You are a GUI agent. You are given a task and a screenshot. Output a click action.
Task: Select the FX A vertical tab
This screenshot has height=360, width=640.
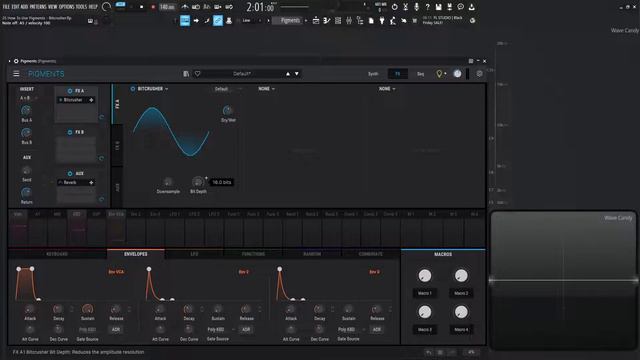pos(117,104)
